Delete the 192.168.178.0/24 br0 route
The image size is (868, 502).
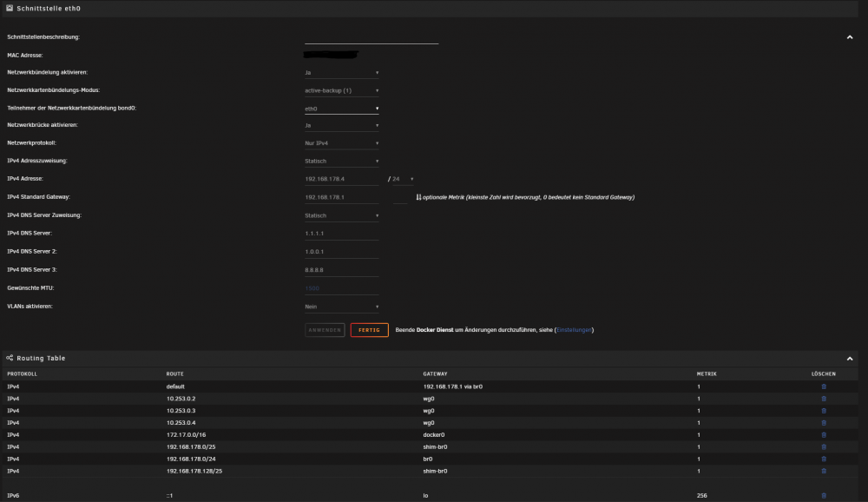pyautogui.click(x=823, y=459)
